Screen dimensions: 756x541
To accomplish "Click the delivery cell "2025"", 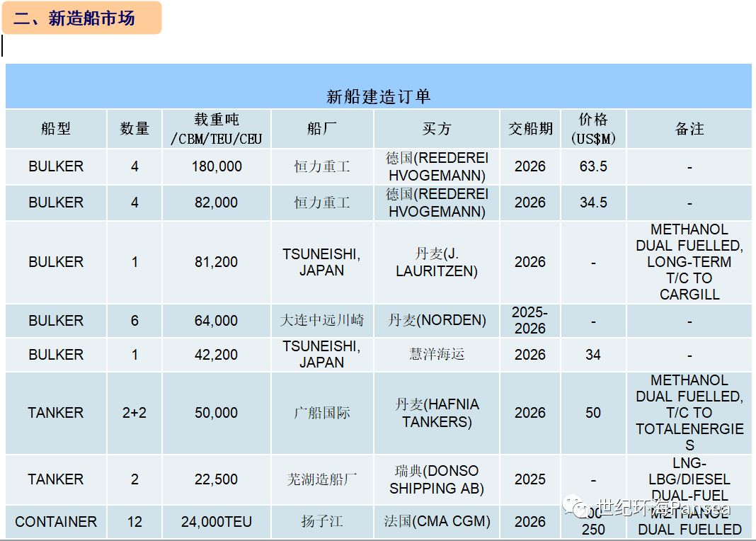I will [530, 479].
